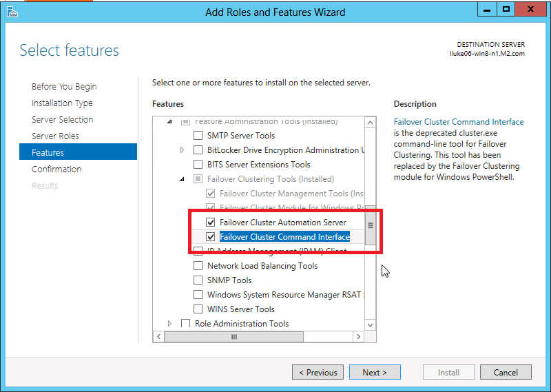551x392 pixels.
Task: Click the features list scroll-up arrow
Action: click(370, 123)
